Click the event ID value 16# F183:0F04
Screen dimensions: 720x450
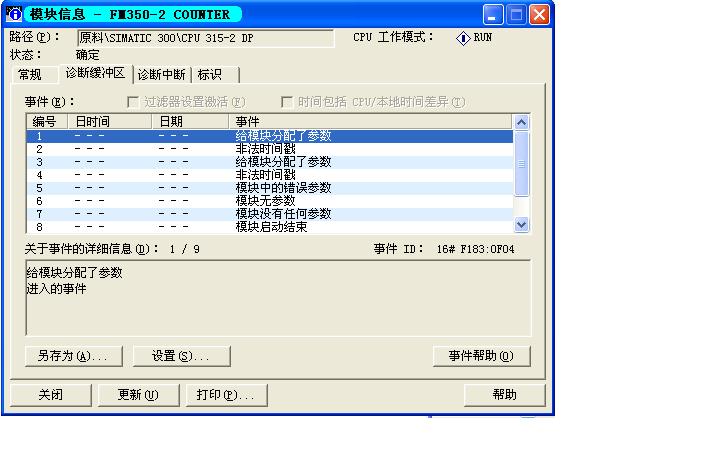pyautogui.click(x=475, y=249)
